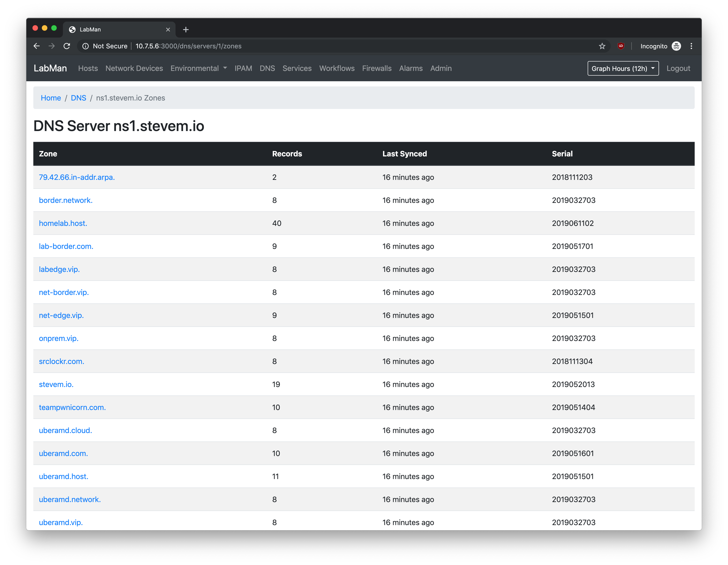Reload the page with refresh icon
728x565 pixels.
click(67, 46)
